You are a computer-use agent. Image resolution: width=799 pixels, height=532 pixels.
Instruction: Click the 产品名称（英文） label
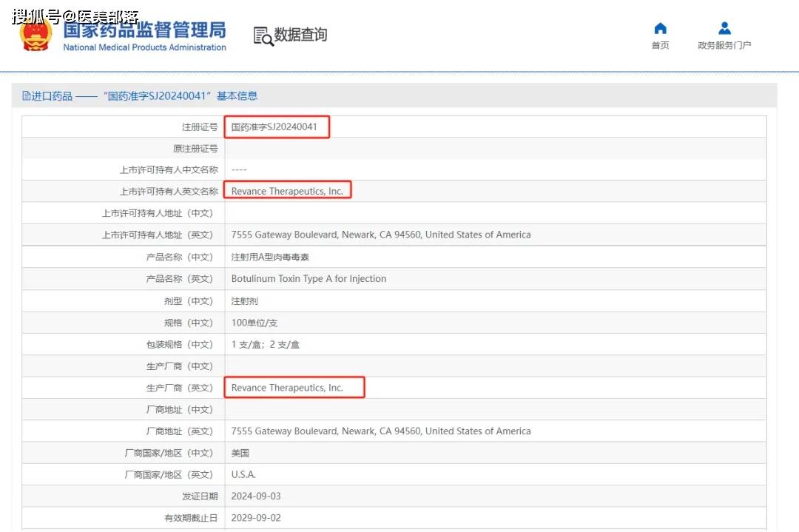[x=179, y=279]
